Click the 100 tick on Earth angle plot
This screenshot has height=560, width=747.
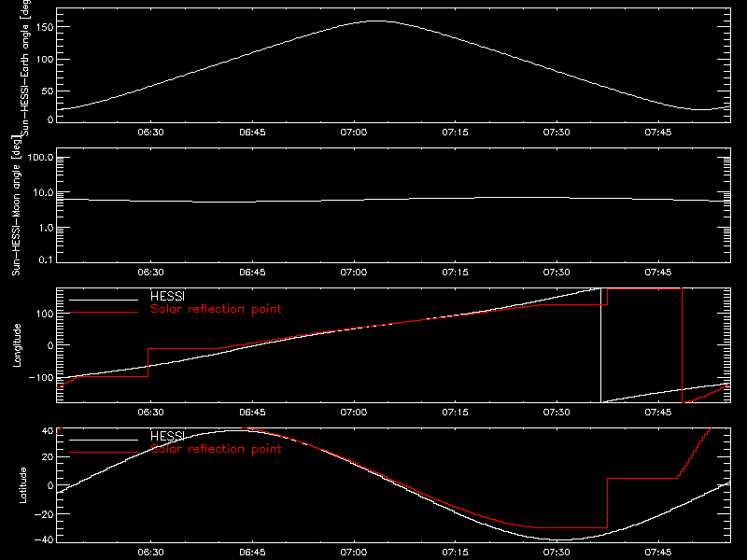tap(44, 59)
